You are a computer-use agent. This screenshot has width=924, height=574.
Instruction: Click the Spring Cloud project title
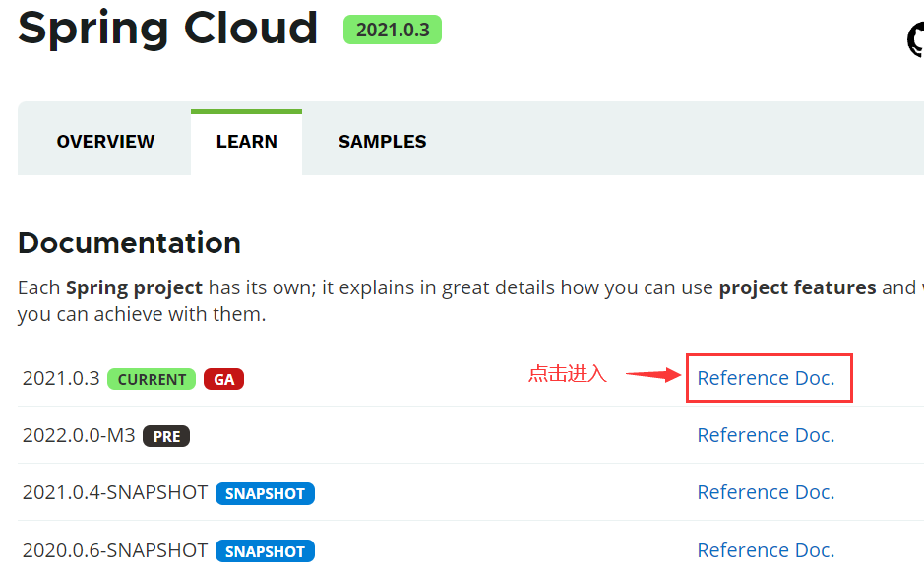pos(167,30)
